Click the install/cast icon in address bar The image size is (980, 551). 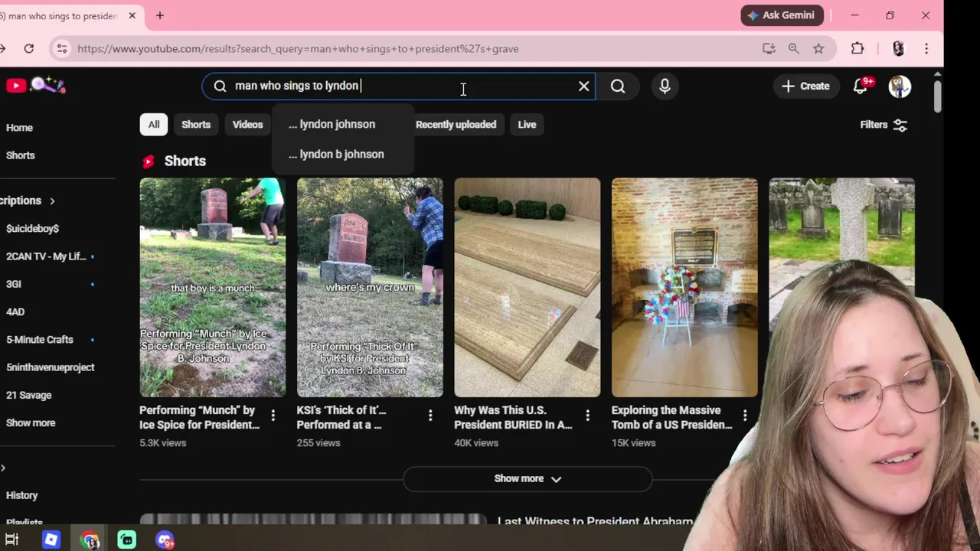(769, 49)
